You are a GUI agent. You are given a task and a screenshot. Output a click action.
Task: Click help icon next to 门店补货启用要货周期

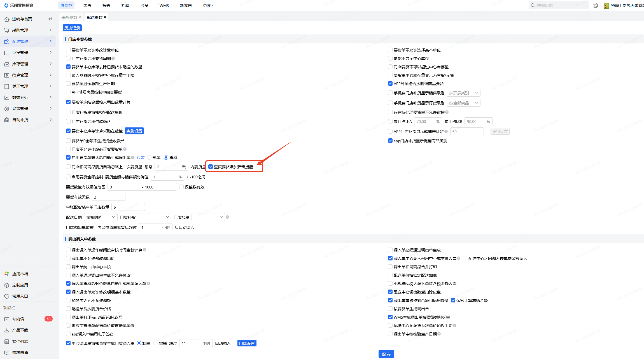click(113, 58)
